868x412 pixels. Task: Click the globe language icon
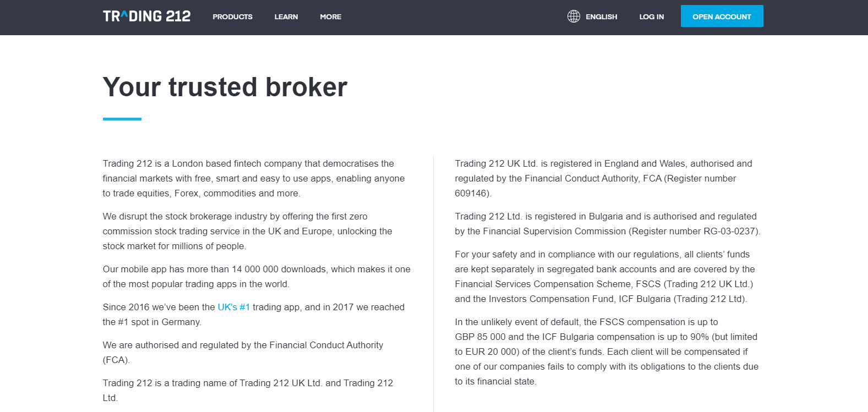[x=574, y=17]
